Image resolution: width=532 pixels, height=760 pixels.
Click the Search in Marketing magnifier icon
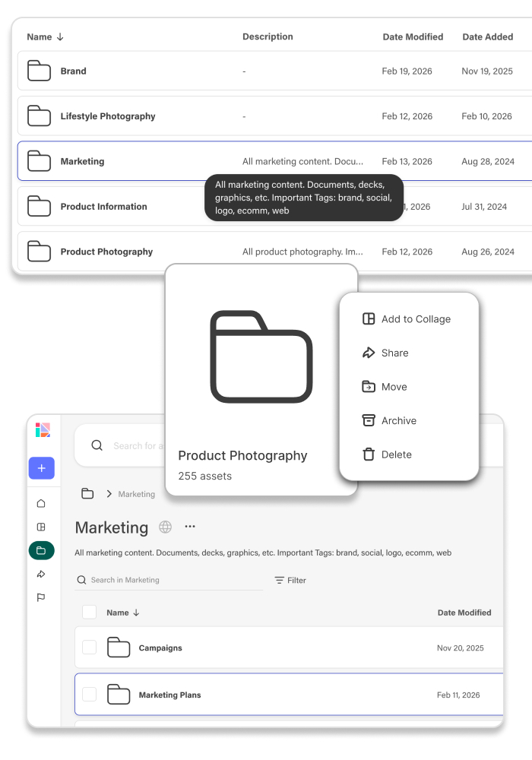[81, 580]
